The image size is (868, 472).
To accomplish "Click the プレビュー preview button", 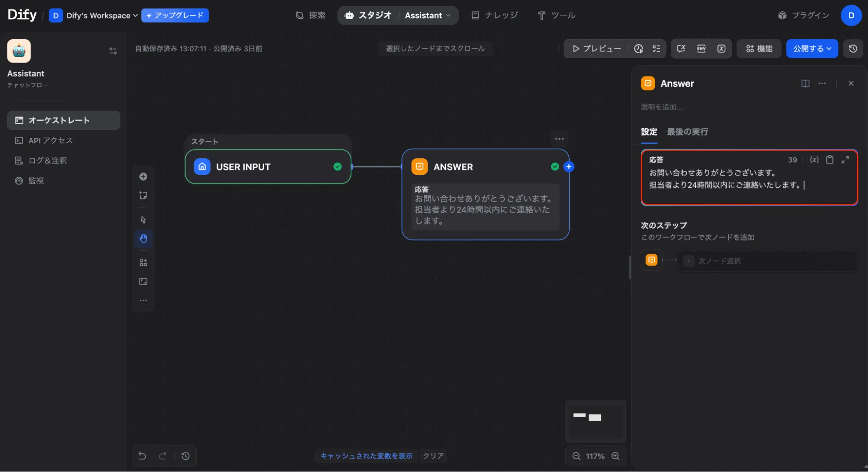I will [x=597, y=49].
